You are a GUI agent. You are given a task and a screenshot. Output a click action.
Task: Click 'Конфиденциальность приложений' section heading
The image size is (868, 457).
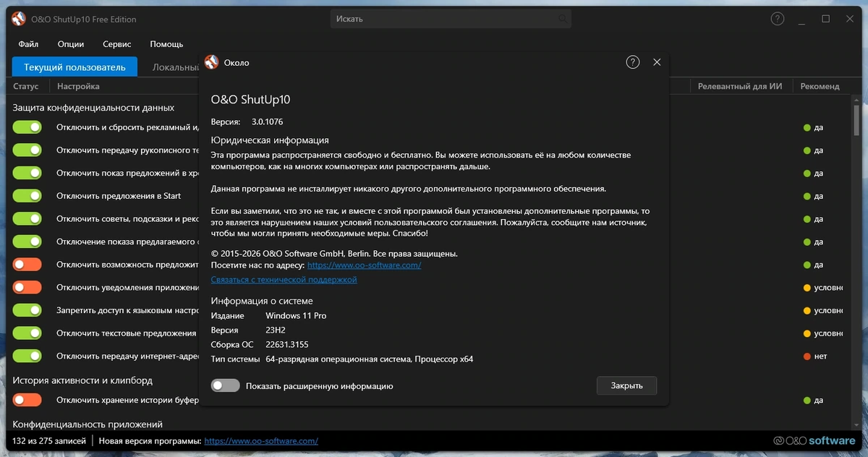click(88, 424)
